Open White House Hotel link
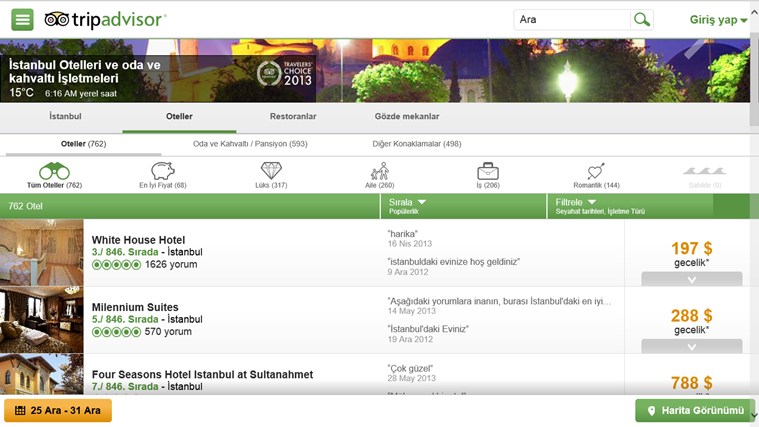The width and height of the screenshot is (759, 427). coord(138,240)
